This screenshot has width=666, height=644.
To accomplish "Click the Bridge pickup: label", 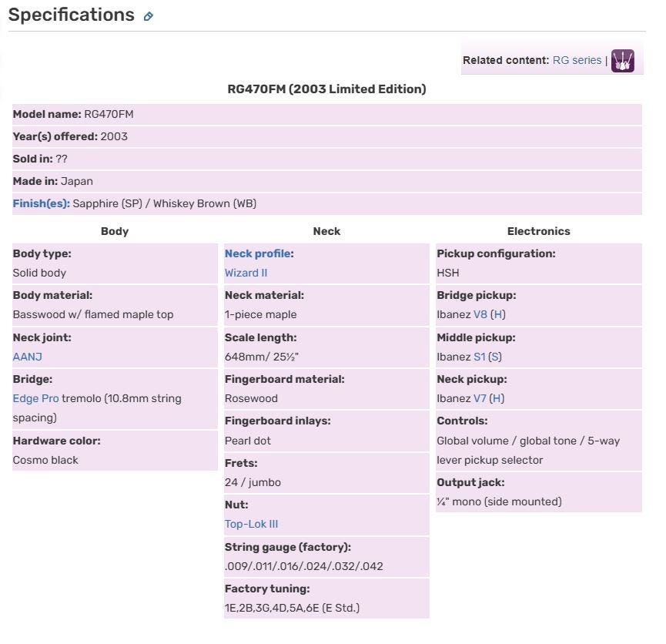I will 477,296.
